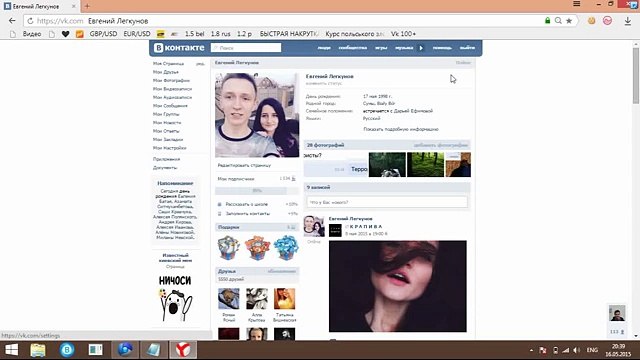The height and width of the screenshot is (360, 640).
Task: Click the КРАПИВА community name
Action: [x=366, y=227]
